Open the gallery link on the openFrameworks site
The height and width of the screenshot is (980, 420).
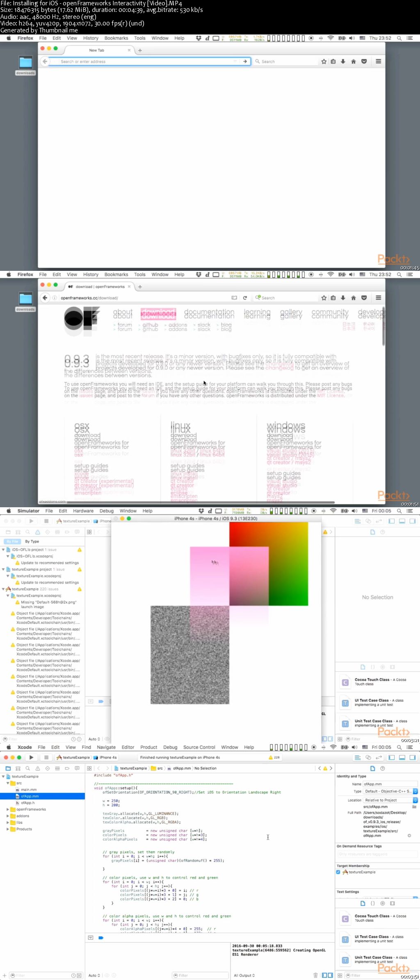[x=291, y=314]
